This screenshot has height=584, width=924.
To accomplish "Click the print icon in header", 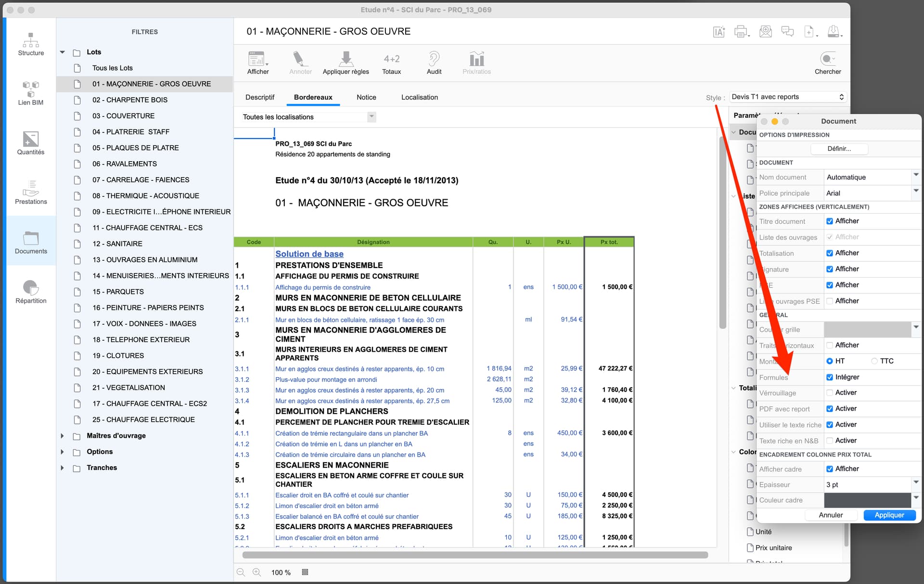I will click(741, 32).
